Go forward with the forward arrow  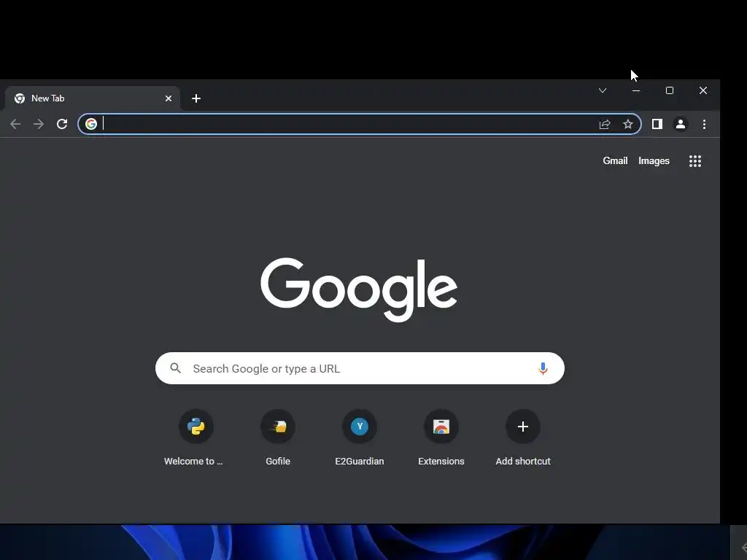click(39, 124)
